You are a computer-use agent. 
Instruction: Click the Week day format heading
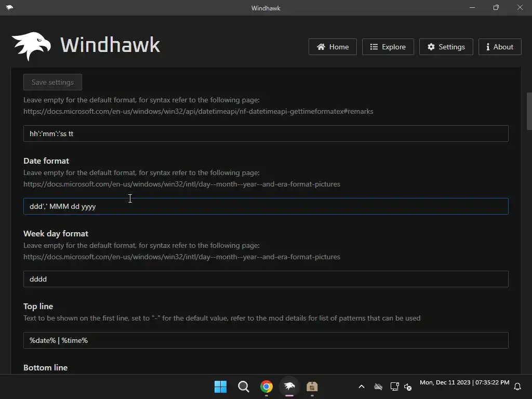point(56,233)
